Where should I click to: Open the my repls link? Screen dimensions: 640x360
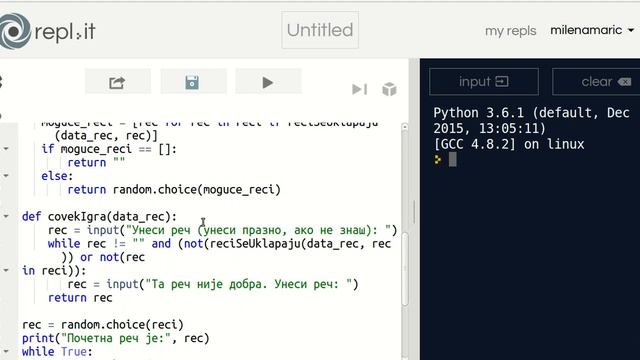(x=511, y=31)
